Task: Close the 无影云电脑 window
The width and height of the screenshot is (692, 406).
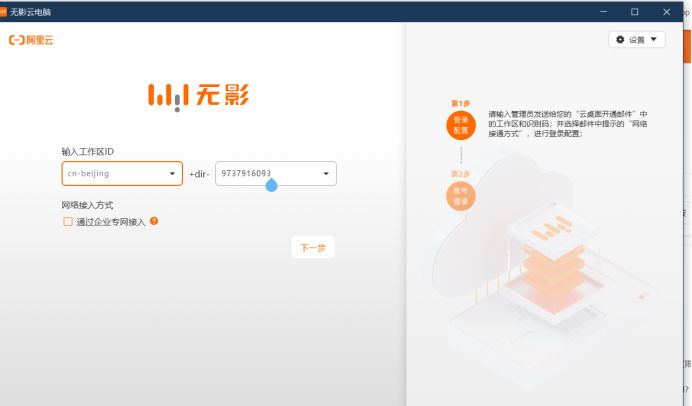Action: pyautogui.click(x=666, y=12)
